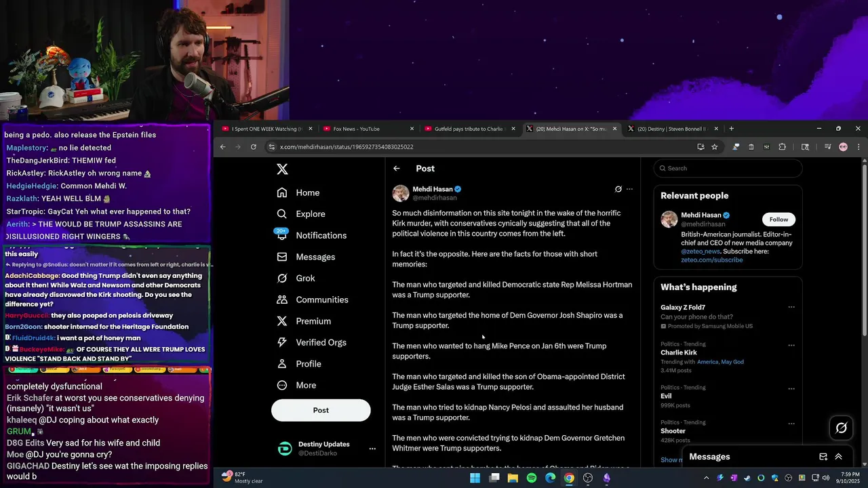Open the @zeteo_news link
Image resolution: width=868 pixels, height=488 pixels.
pos(701,251)
